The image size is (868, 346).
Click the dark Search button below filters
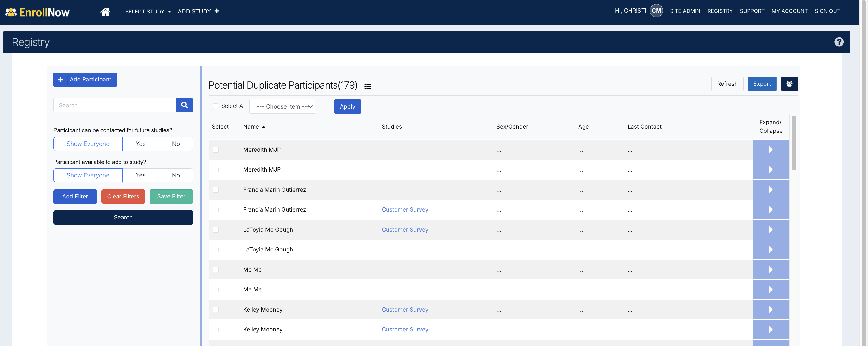(x=123, y=218)
